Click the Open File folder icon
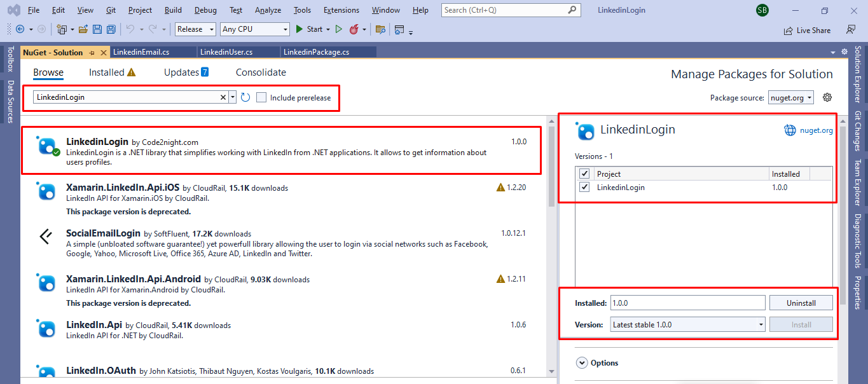This screenshot has height=384, width=868. pos(83,29)
